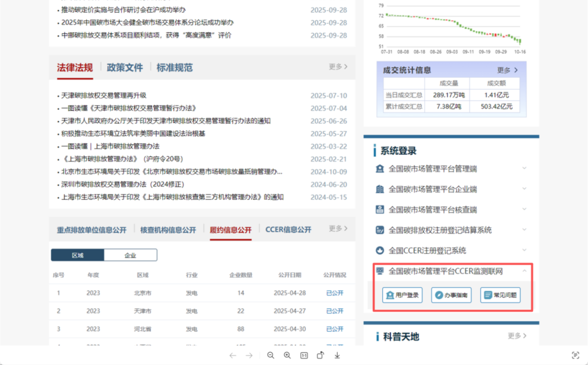Open the CCER信息公开 tab
Screen dimensions: 588x365
pyautogui.click(x=288, y=230)
